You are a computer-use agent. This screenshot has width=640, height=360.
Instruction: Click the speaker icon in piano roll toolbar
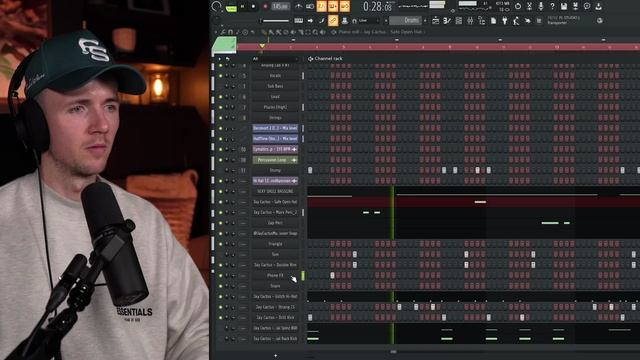323,32
